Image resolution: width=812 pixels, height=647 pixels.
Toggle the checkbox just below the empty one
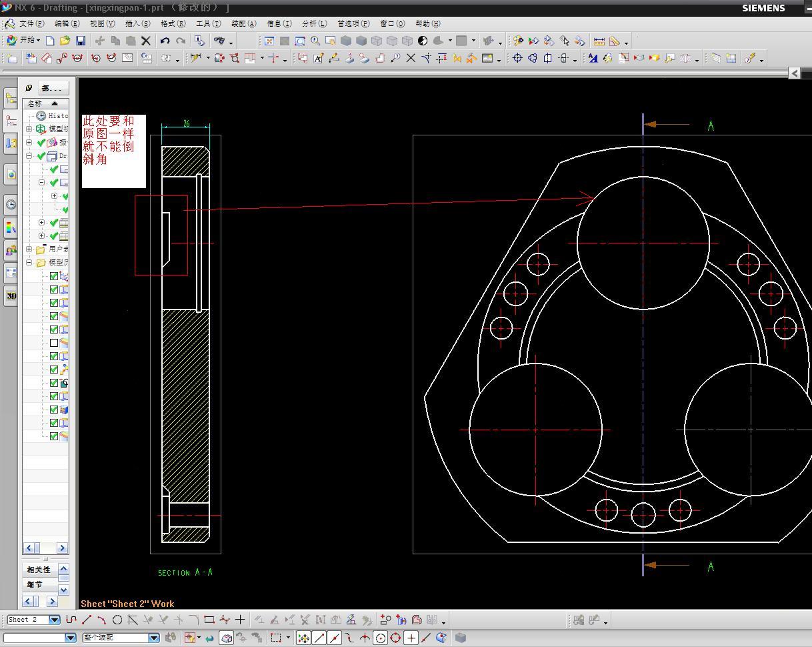tap(54, 356)
